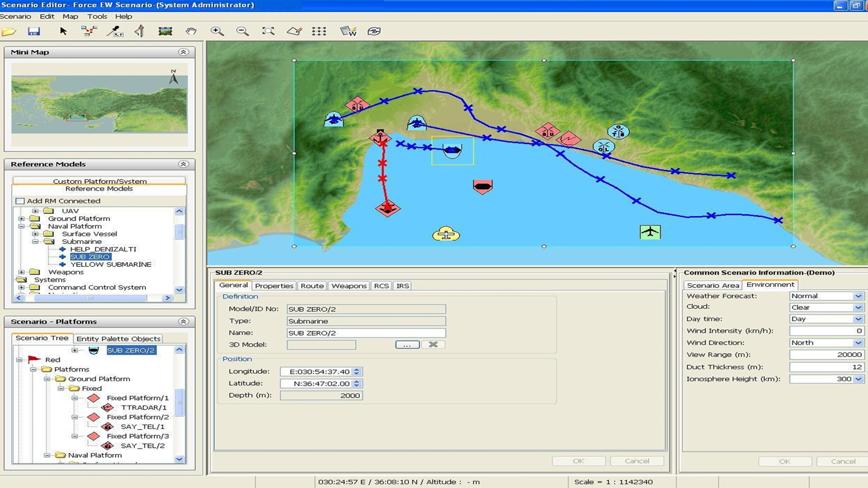The width and height of the screenshot is (868, 488).
Task: Increase Longitude using its stepper arrows
Action: 357,371
